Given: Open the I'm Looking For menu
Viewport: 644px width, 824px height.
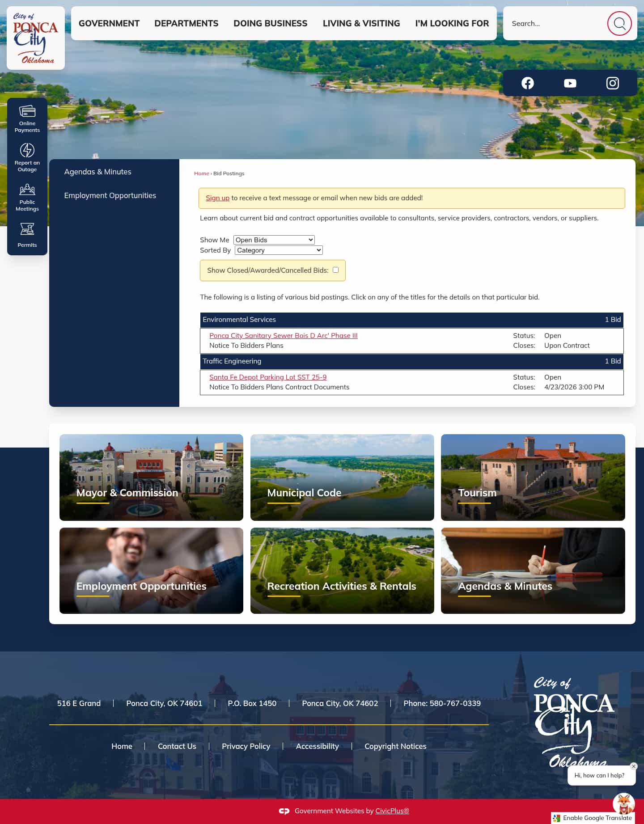Looking at the screenshot, I should [452, 23].
